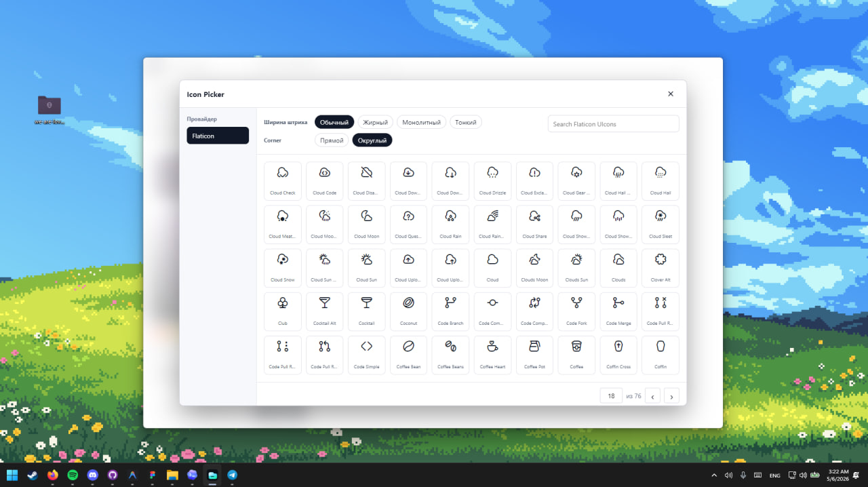The image size is (868, 487).
Task: Select the desktop folder we-are-lov...
Action: (x=50, y=110)
